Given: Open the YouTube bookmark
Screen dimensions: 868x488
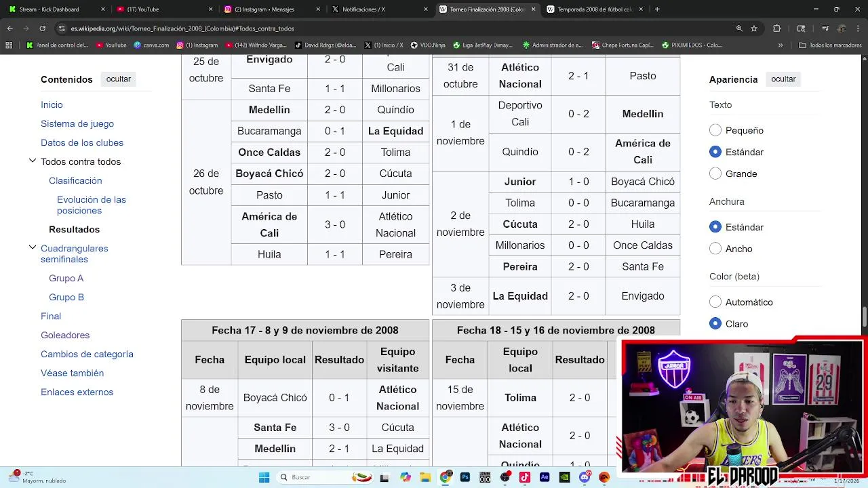Looking at the screenshot, I should click(111, 45).
